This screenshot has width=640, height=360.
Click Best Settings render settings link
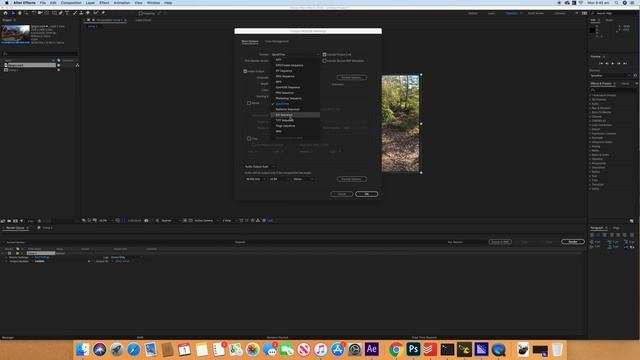click(42, 257)
